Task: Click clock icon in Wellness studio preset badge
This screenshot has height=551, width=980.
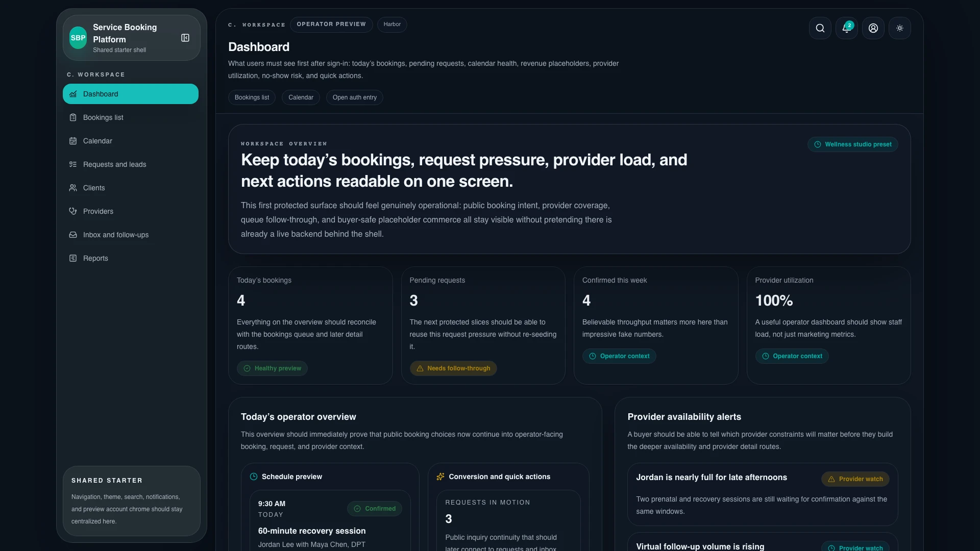Action: point(818,144)
